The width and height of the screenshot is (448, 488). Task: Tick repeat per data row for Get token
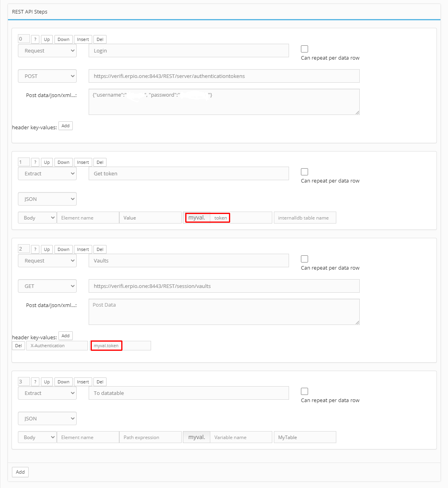click(304, 172)
